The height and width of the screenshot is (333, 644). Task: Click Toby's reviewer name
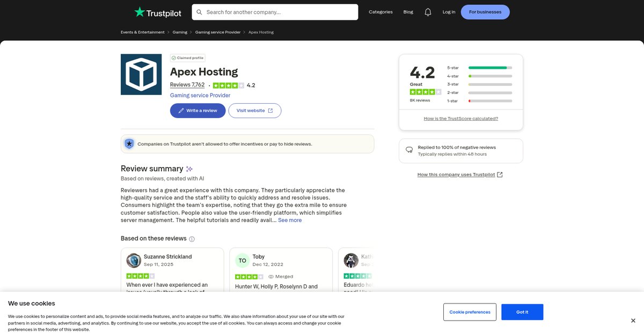coord(259,257)
